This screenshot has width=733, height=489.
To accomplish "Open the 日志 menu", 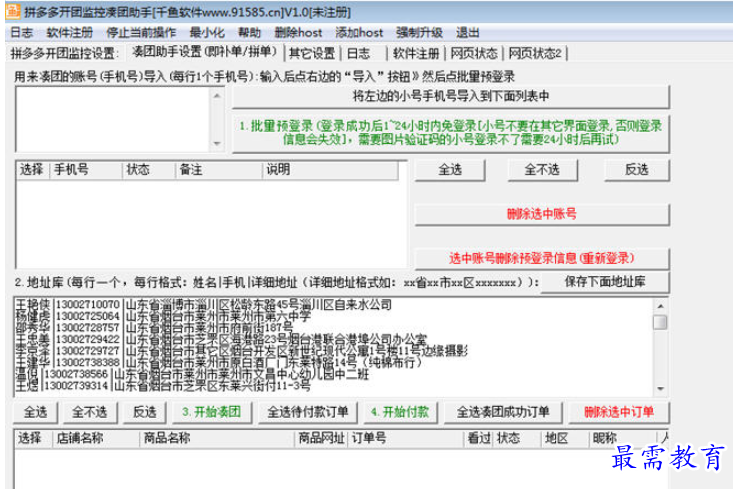I will (22, 33).
